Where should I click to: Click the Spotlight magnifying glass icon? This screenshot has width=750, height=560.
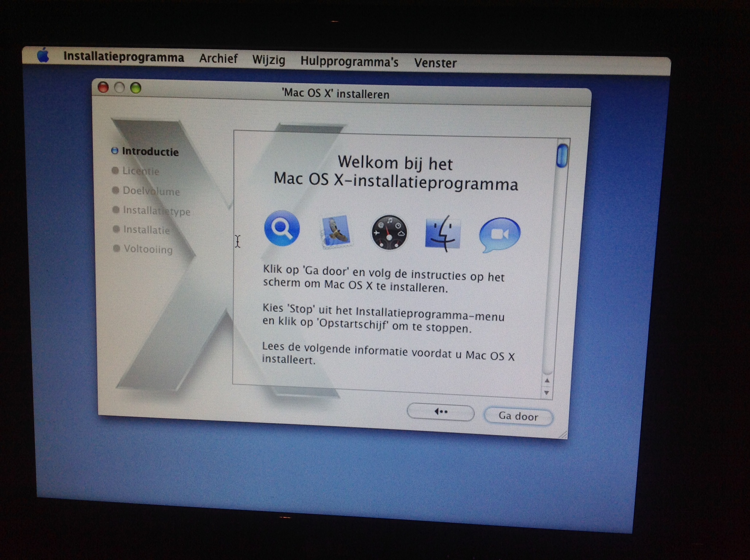point(282,229)
